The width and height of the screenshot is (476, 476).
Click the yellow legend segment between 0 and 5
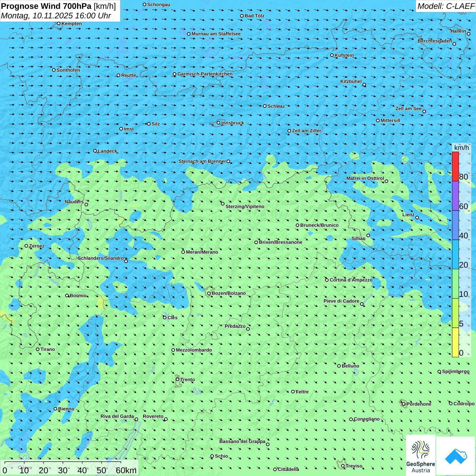(455, 342)
